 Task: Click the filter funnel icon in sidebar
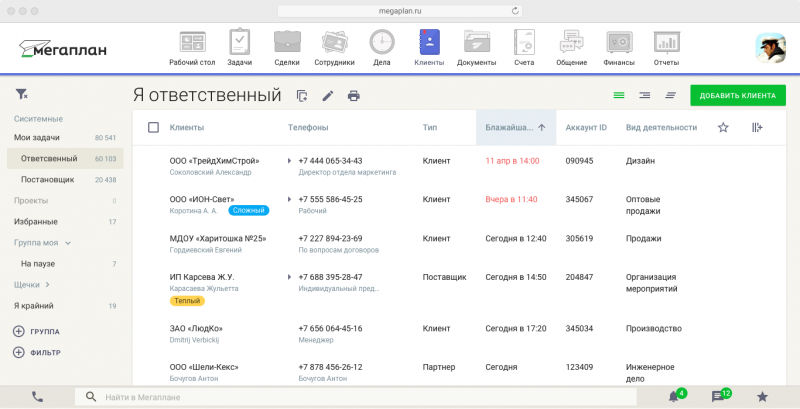pyautogui.click(x=21, y=94)
